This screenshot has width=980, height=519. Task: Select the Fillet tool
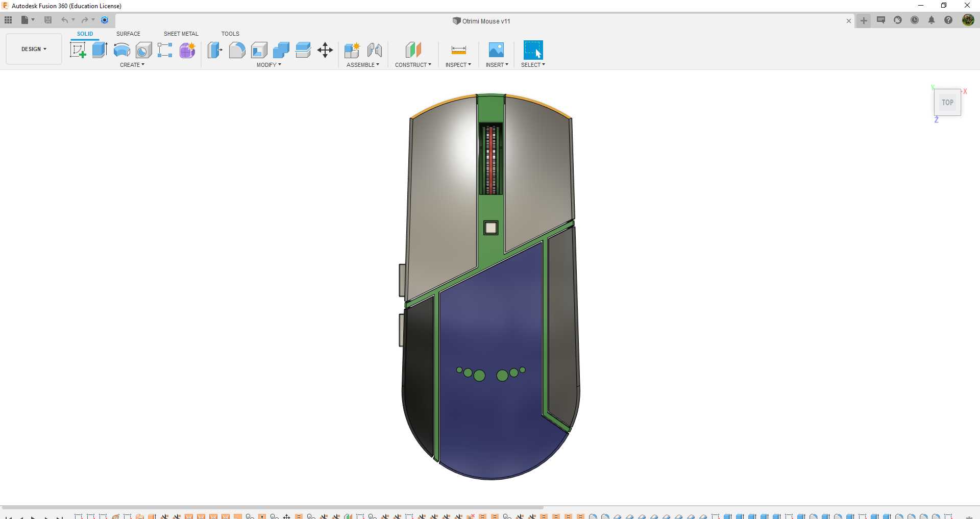237,50
